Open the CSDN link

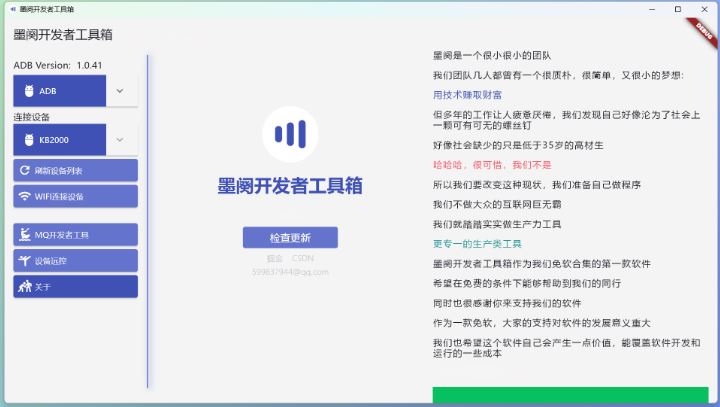click(x=304, y=258)
